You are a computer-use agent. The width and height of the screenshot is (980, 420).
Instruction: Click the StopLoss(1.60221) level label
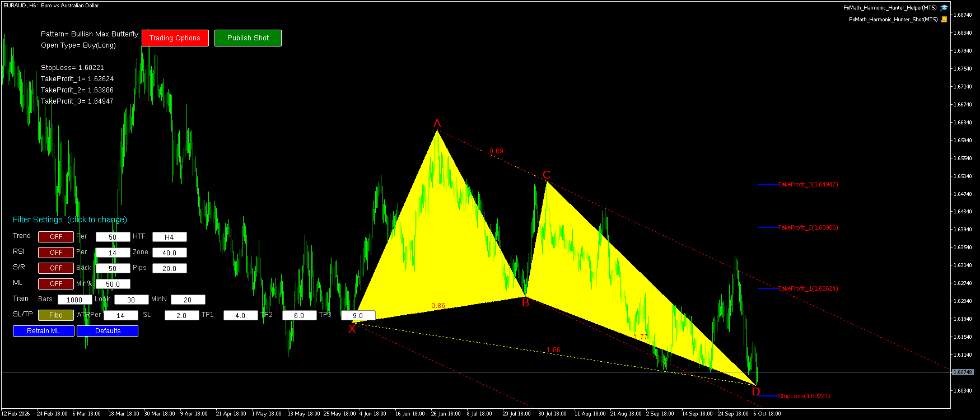[x=804, y=396]
